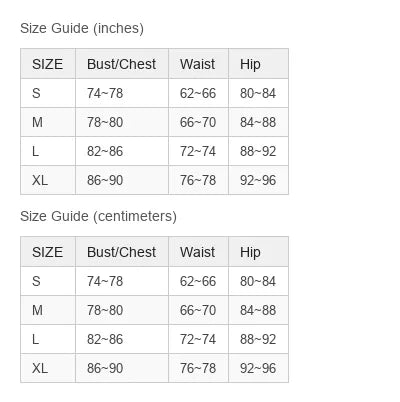The width and height of the screenshot is (400, 402).
Task: Select the Bust/Chest header in centimeters table
Action: tap(122, 252)
